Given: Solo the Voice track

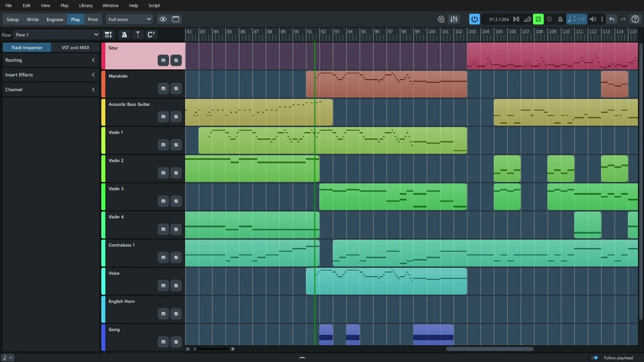Looking at the screenshot, I should pyautogui.click(x=176, y=286).
